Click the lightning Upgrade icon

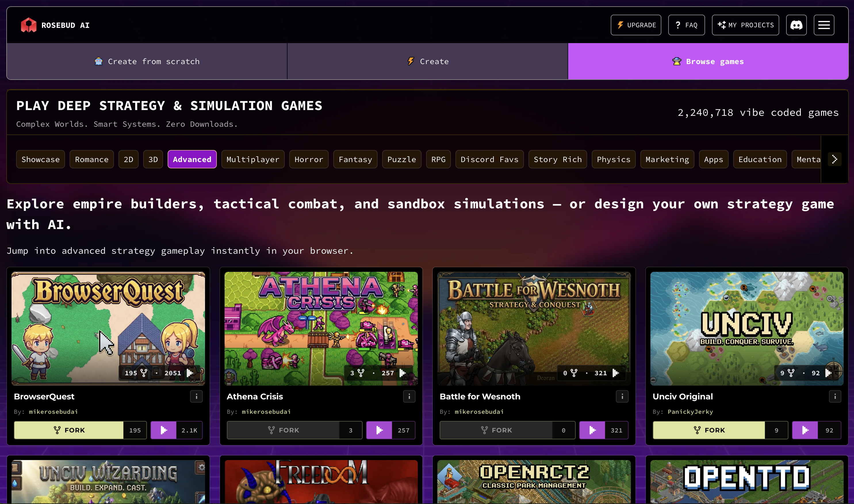[621, 24]
